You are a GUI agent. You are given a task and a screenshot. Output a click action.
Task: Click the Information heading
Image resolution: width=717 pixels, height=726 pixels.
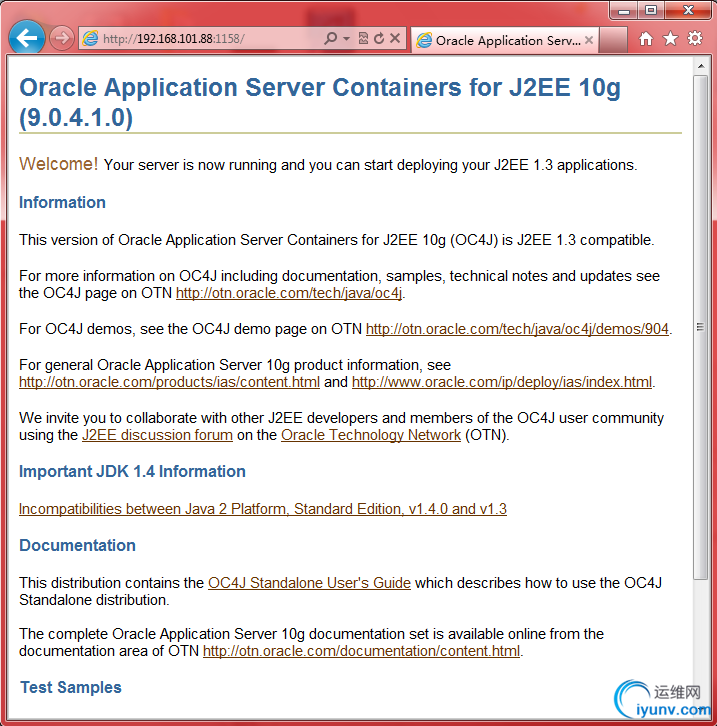coord(62,202)
